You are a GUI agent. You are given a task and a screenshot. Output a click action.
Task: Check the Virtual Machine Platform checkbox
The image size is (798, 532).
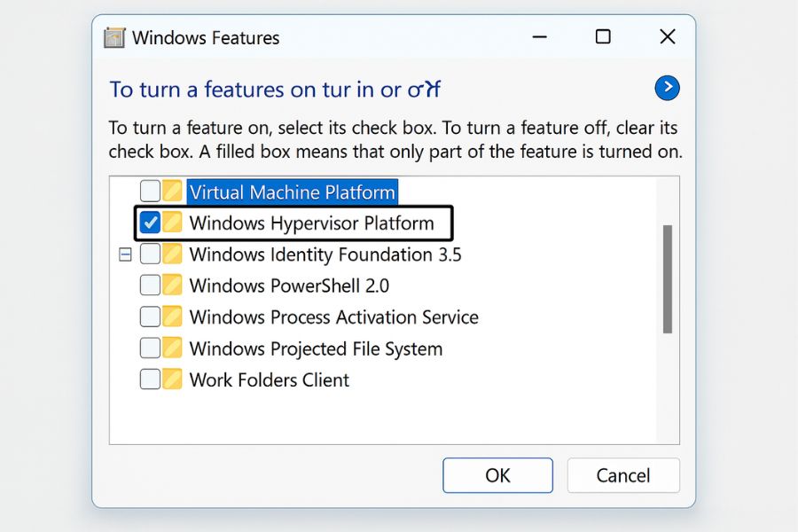pos(150,191)
